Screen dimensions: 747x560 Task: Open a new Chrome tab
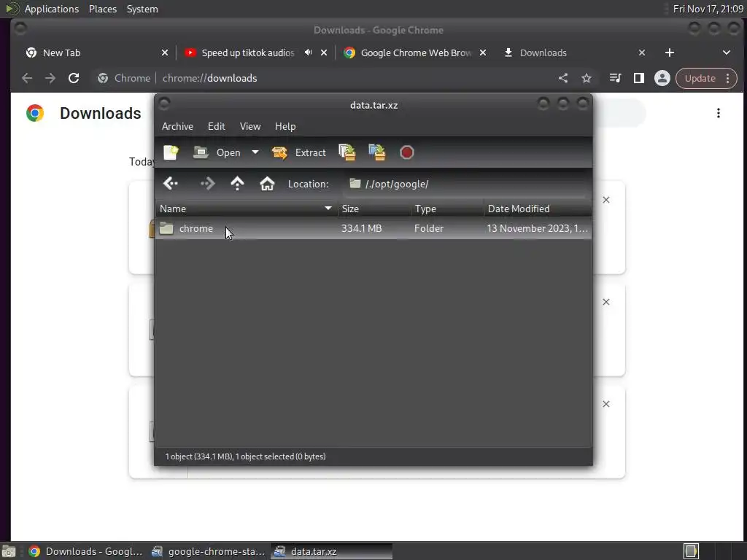[670, 52]
